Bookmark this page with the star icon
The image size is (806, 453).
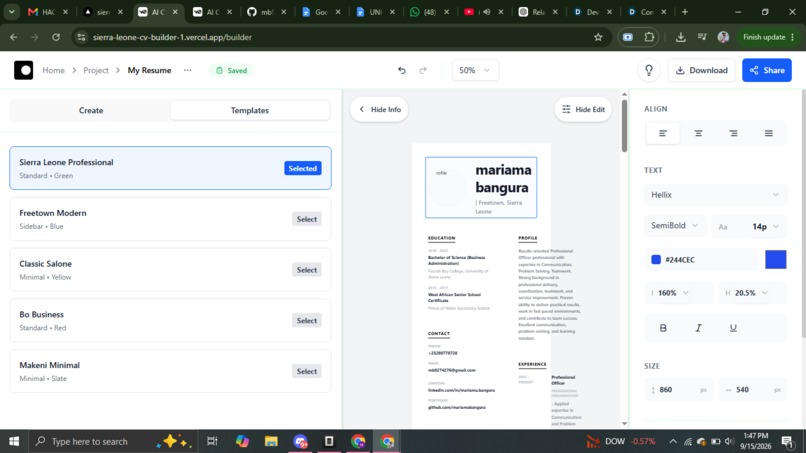[598, 37]
